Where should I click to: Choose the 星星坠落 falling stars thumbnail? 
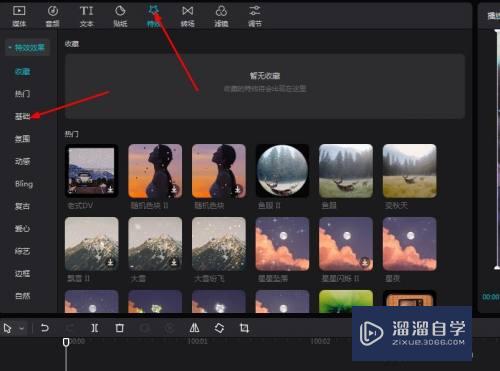point(282,244)
